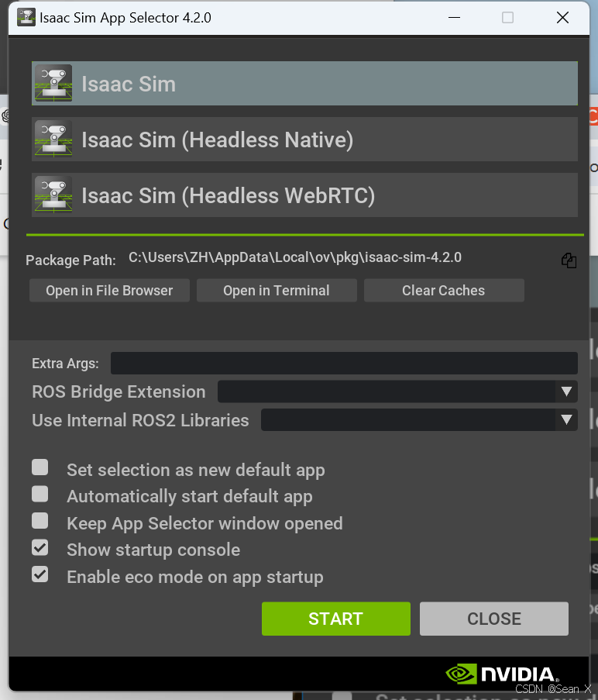
Task: Close the App Selector window with X
Action: 563,17
